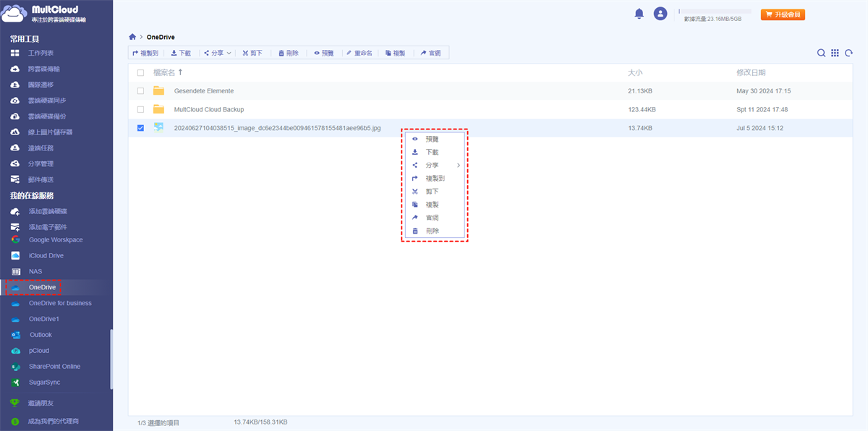This screenshot has height=431, width=868.
Task: Open 遠端任務 remote upload
Action: click(x=42, y=148)
